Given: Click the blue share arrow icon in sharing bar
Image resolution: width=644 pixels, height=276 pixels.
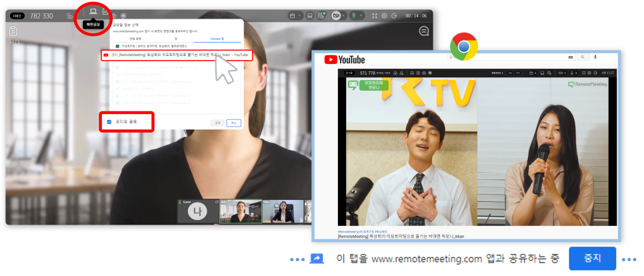Looking at the screenshot, I should 317,259.
